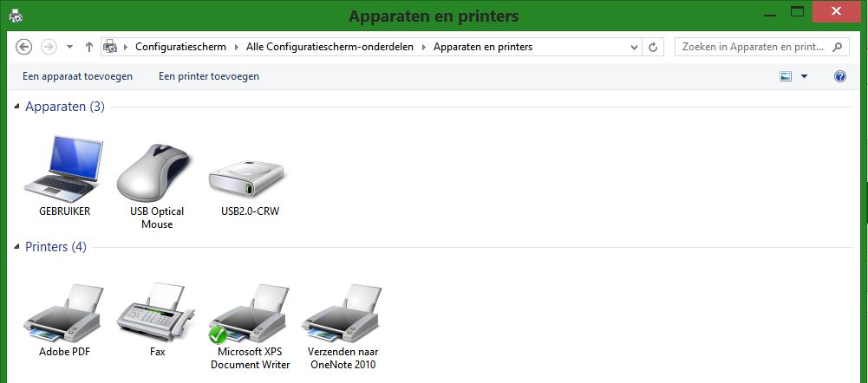
Task: Click the Adobe PDF label
Action: pos(65,352)
